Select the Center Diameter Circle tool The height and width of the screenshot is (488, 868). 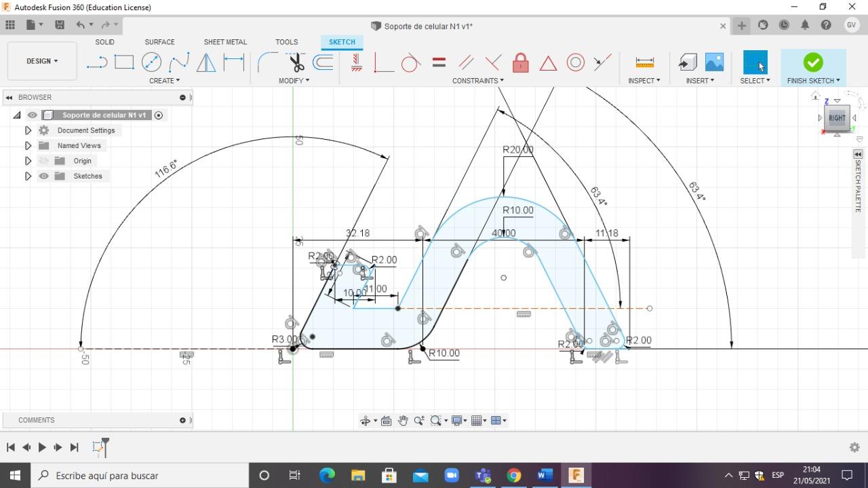point(151,62)
